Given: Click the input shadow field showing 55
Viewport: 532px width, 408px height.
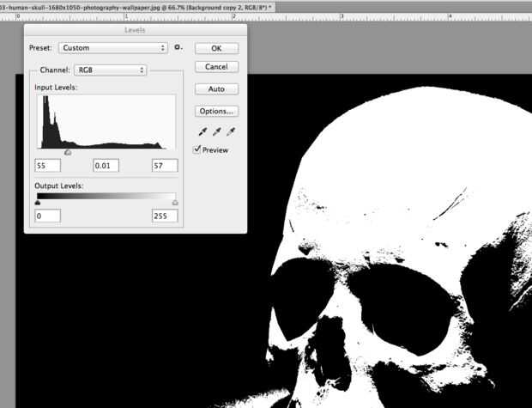Looking at the screenshot, I should tap(47, 165).
